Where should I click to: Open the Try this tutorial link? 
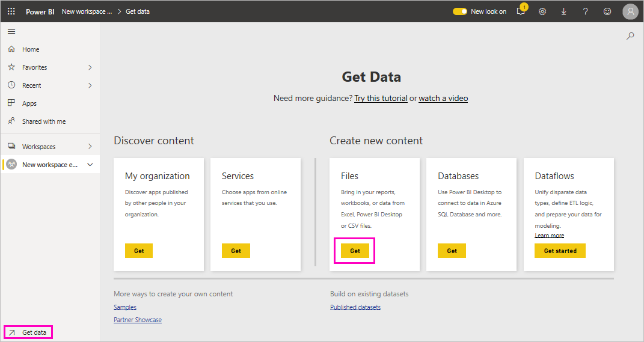(x=381, y=98)
